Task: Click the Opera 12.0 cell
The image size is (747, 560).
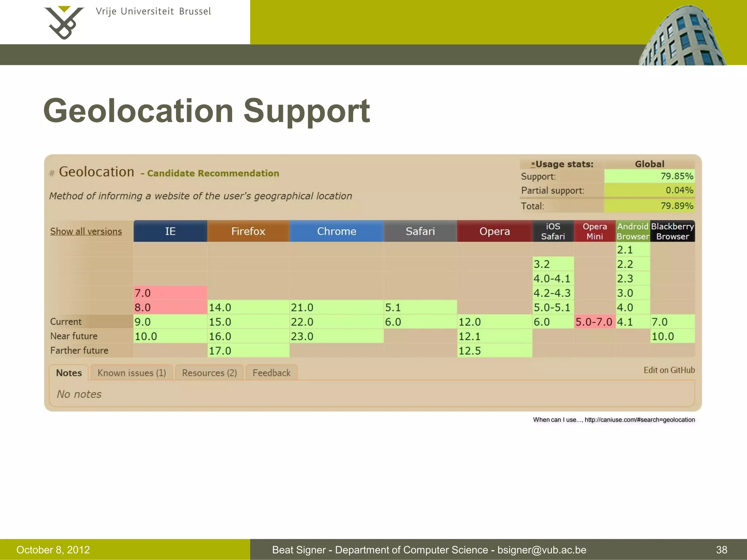Action: pos(495,322)
